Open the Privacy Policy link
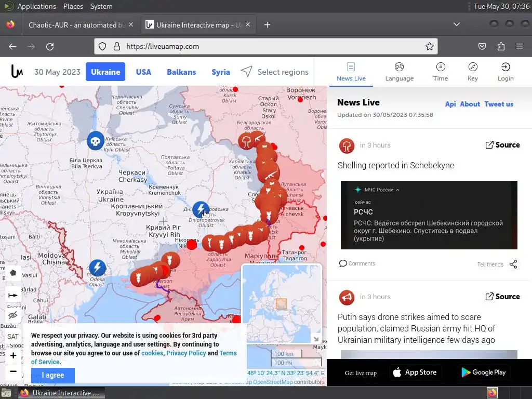The width and height of the screenshot is (532, 399). (186, 353)
